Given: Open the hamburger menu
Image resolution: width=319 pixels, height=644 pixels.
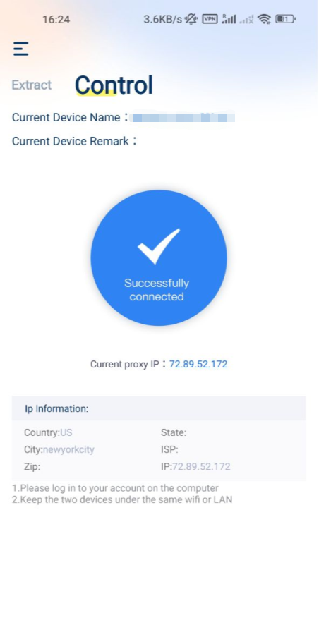Looking at the screenshot, I should tap(21, 49).
